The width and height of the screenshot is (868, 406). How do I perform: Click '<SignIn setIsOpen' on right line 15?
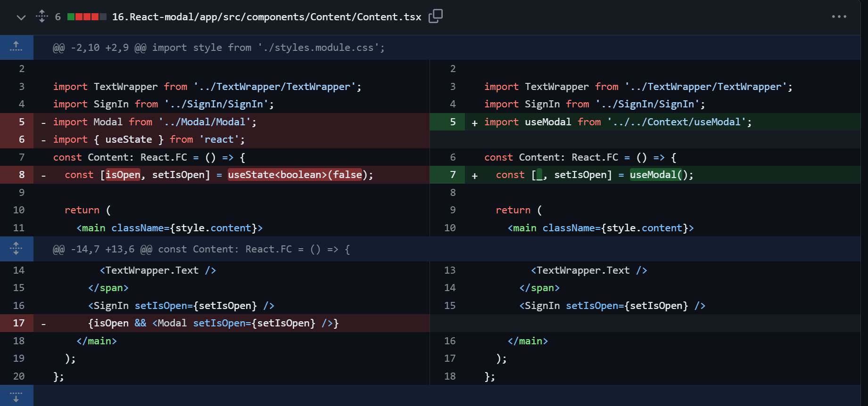click(612, 306)
